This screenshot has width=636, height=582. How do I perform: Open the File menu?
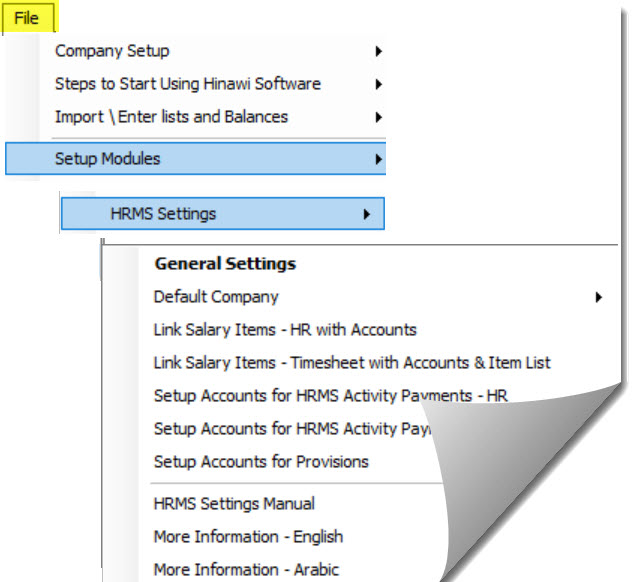(27, 18)
